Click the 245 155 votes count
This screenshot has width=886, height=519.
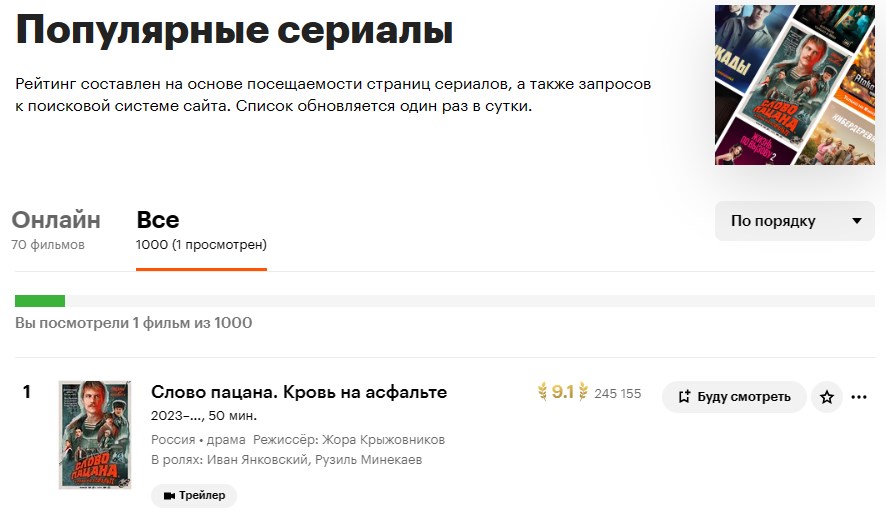pyautogui.click(x=617, y=394)
